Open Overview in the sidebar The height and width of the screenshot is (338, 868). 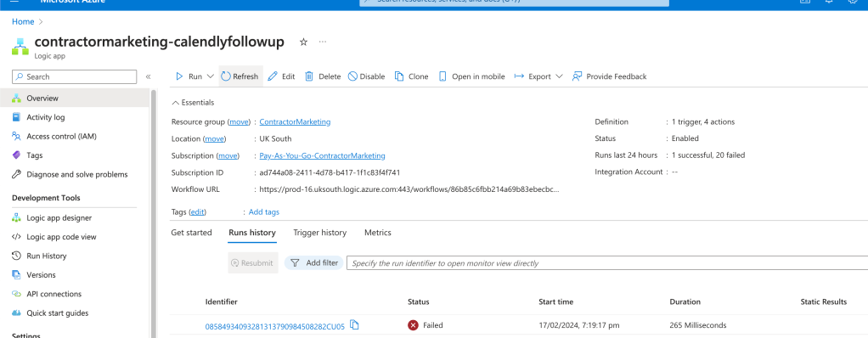pos(75,99)
